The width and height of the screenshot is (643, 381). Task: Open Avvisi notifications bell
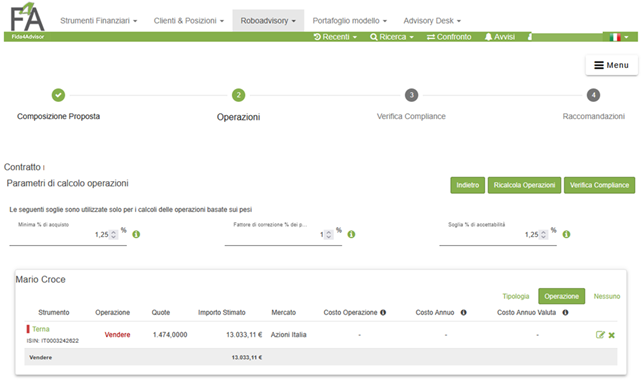coord(499,37)
